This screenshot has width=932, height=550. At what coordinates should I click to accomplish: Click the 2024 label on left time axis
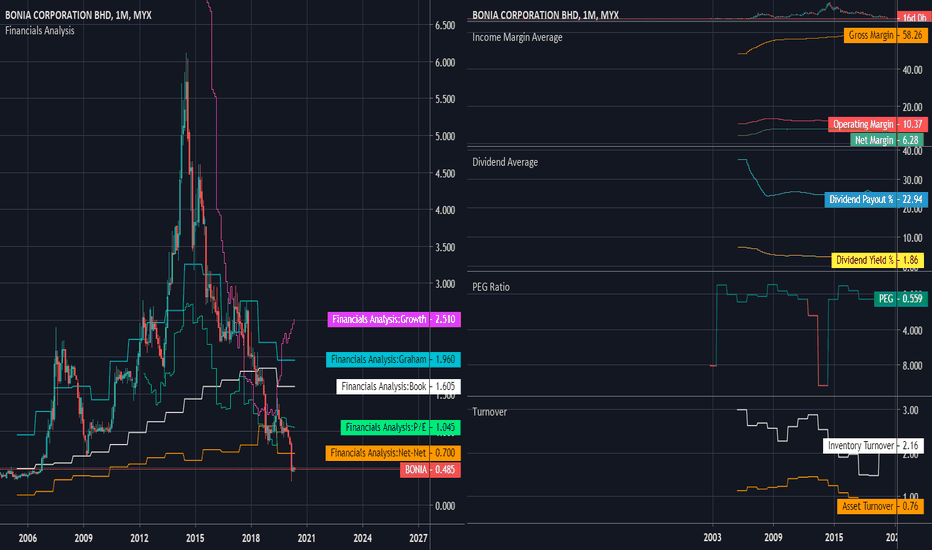click(x=363, y=538)
